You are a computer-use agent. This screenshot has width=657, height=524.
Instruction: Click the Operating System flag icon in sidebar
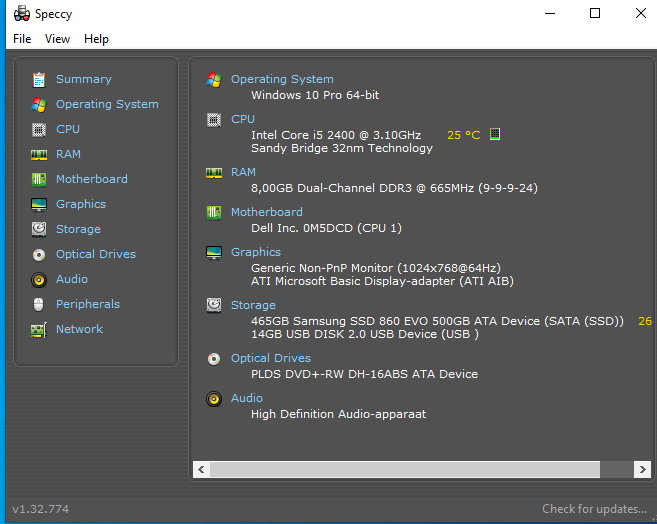coord(39,105)
